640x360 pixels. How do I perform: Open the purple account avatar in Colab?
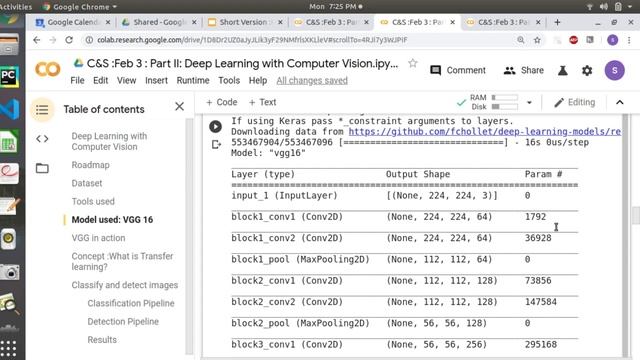(614, 70)
